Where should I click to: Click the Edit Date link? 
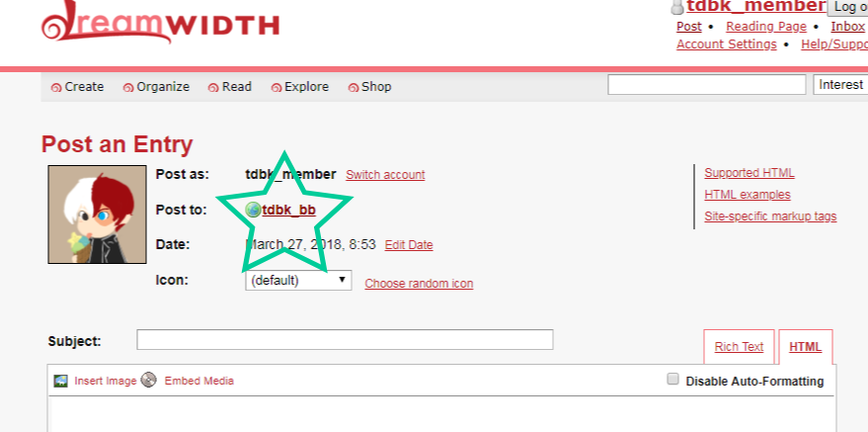[x=409, y=245]
